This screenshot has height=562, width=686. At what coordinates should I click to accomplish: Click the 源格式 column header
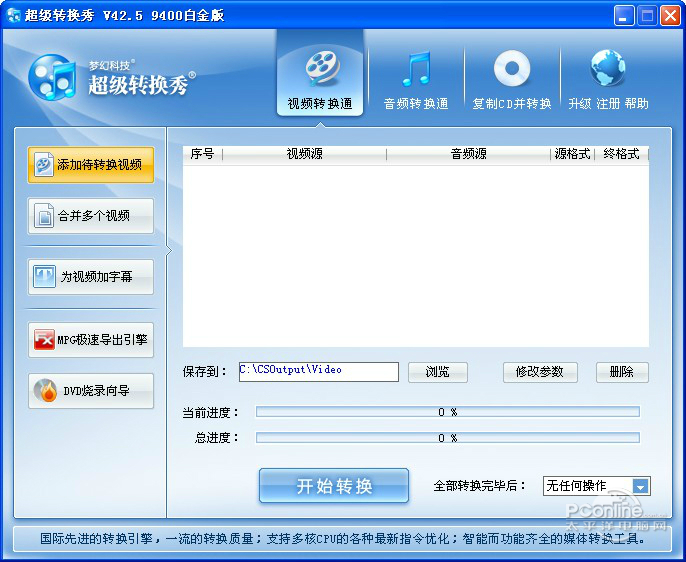[x=572, y=154]
